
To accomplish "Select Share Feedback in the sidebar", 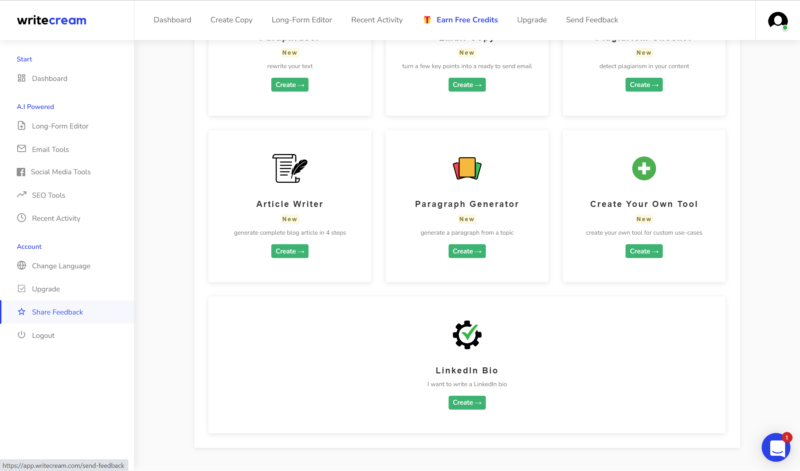I will 57,312.
